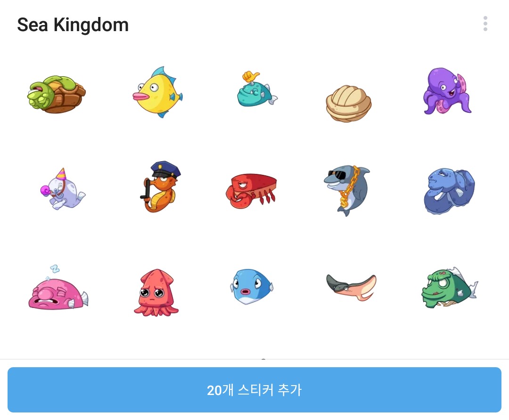Image resolution: width=509 pixels, height=420 pixels.
Task: Pick the beige clam shell sticker
Action: click(349, 104)
